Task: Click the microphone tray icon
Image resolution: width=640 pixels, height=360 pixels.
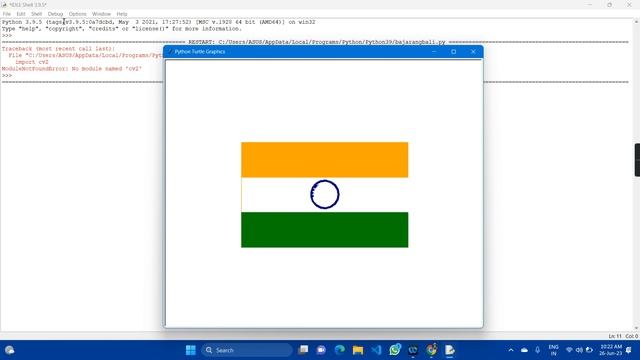Action: (x=538, y=350)
